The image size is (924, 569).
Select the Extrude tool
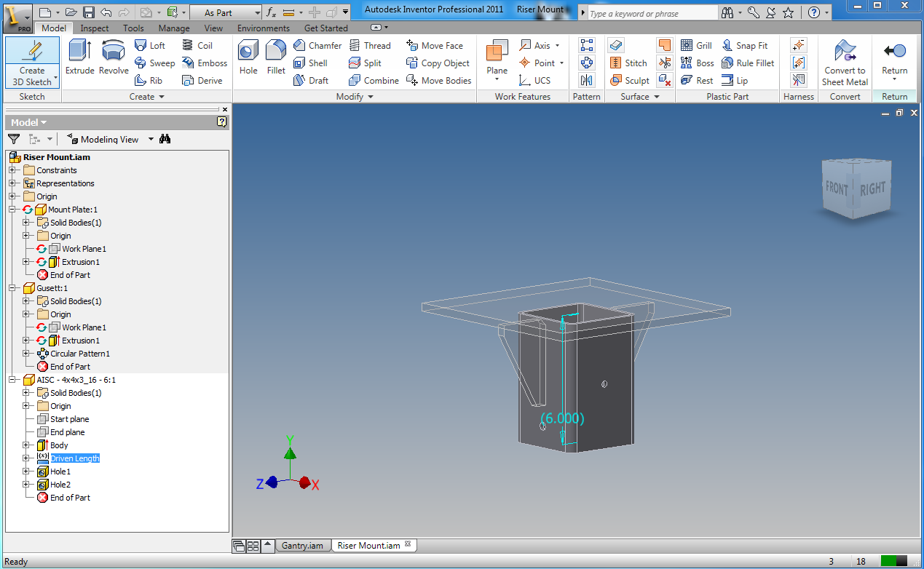(x=79, y=57)
